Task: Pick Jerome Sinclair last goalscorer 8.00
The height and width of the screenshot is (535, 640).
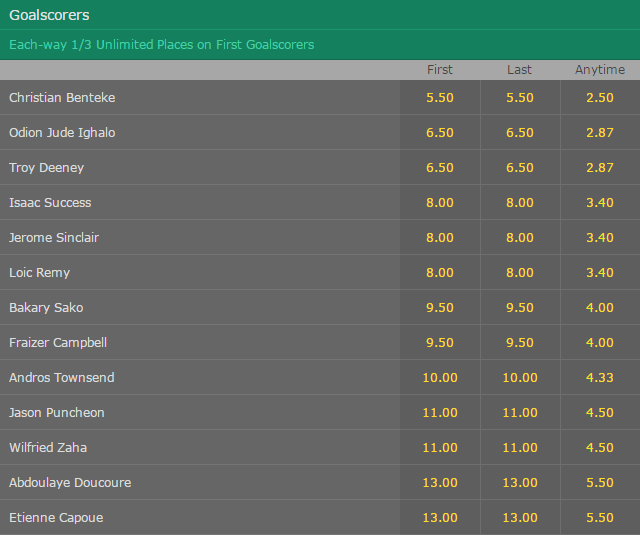Action: point(520,238)
